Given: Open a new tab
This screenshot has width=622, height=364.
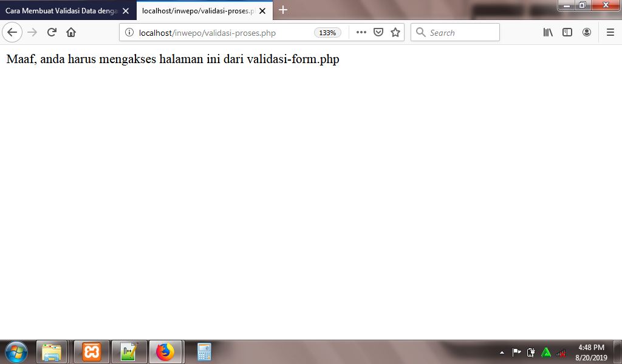Looking at the screenshot, I should tap(283, 10).
